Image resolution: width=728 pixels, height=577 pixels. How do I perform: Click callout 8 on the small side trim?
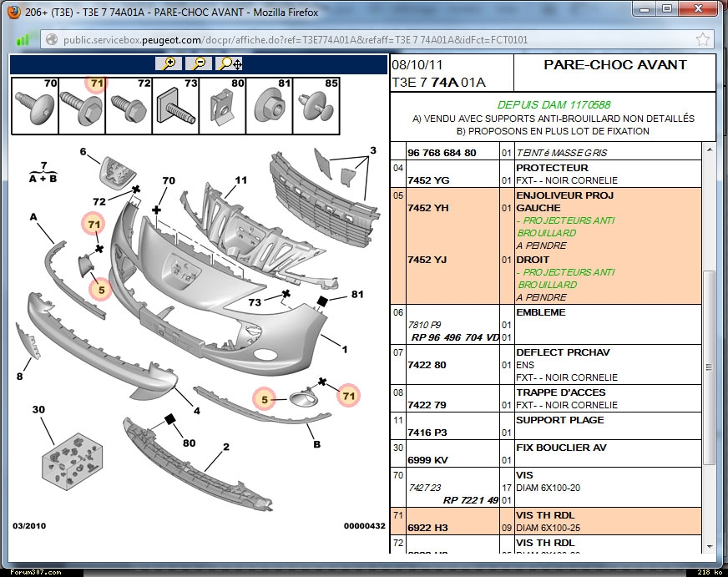point(19,377)
